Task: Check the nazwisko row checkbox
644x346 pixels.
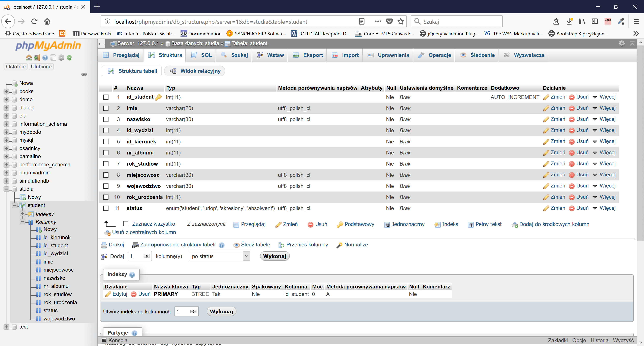Action: pos(106,119)
